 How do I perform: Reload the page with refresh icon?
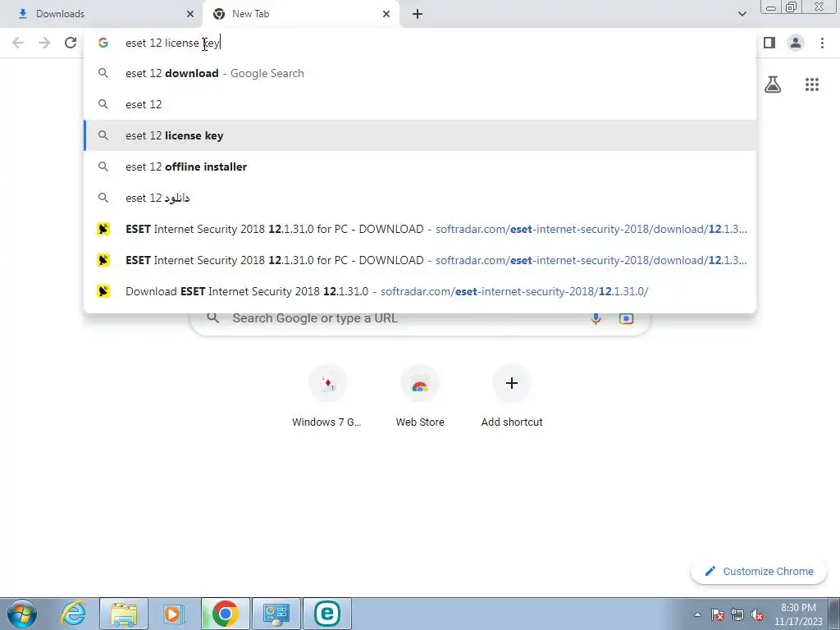[71, 43]
